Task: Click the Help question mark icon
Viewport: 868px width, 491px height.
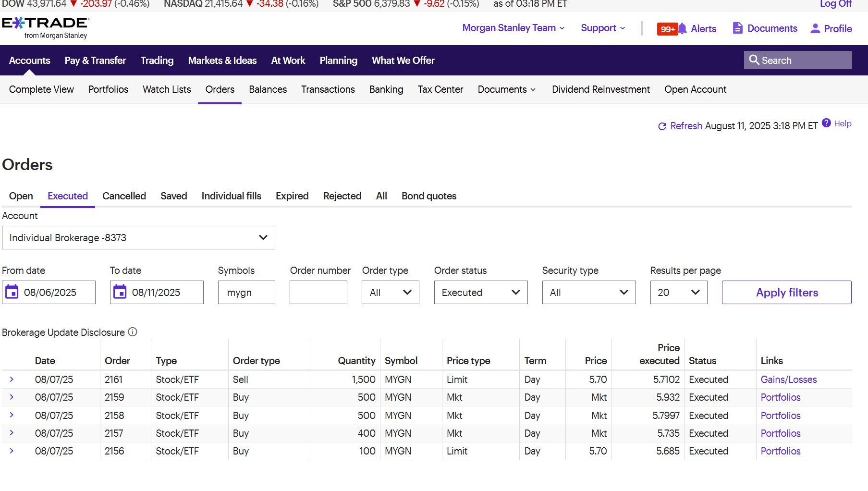Action: (826, 123)
